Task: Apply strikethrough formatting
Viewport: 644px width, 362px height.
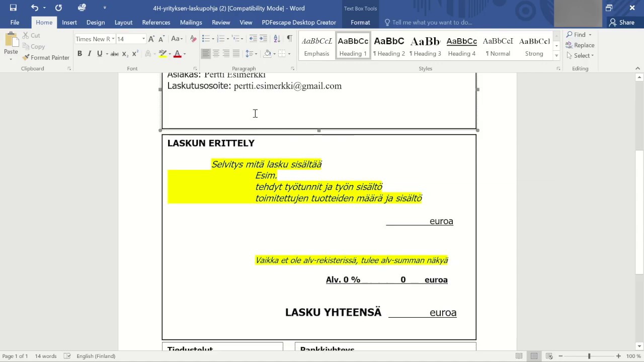Action: point(114,54)
